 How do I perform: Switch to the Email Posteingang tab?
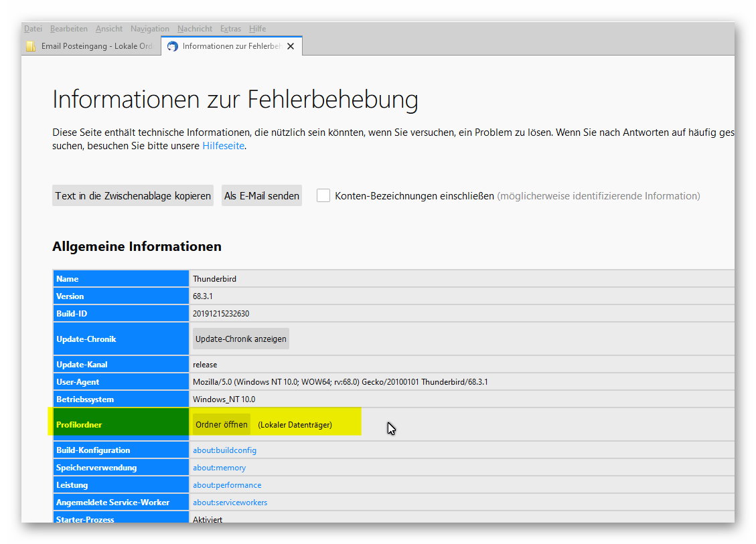coord(96,46)
